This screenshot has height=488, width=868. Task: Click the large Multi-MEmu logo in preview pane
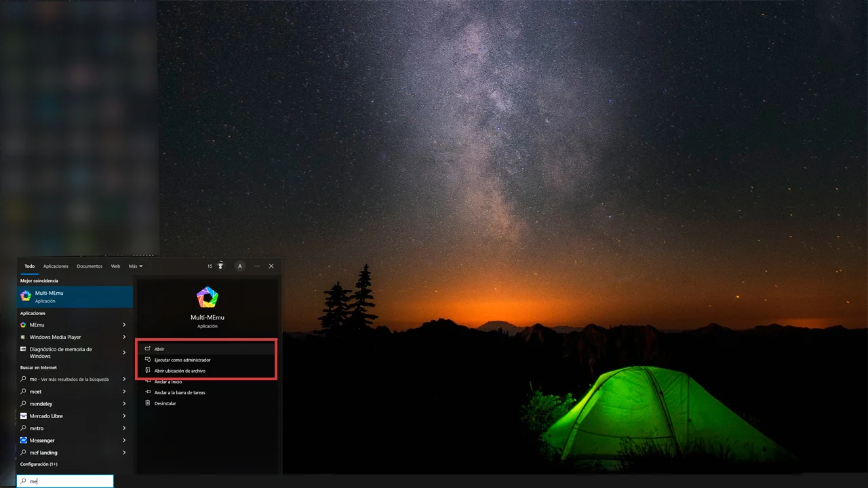[207, 298]
